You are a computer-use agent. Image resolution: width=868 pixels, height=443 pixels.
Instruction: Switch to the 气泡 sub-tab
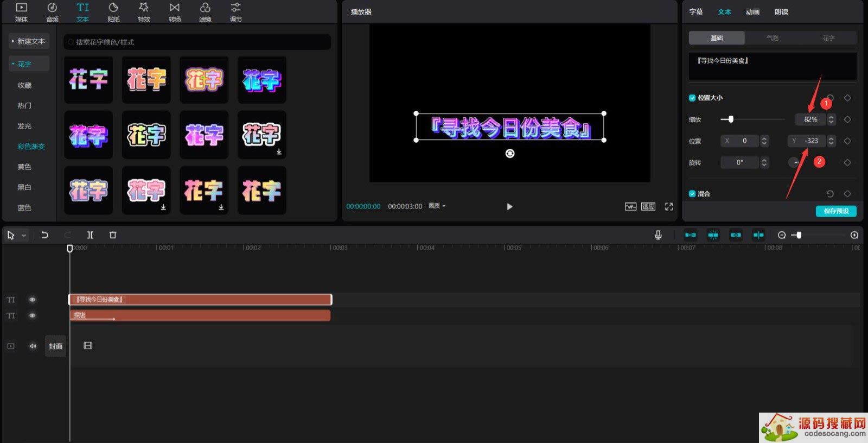pos(772,38)
